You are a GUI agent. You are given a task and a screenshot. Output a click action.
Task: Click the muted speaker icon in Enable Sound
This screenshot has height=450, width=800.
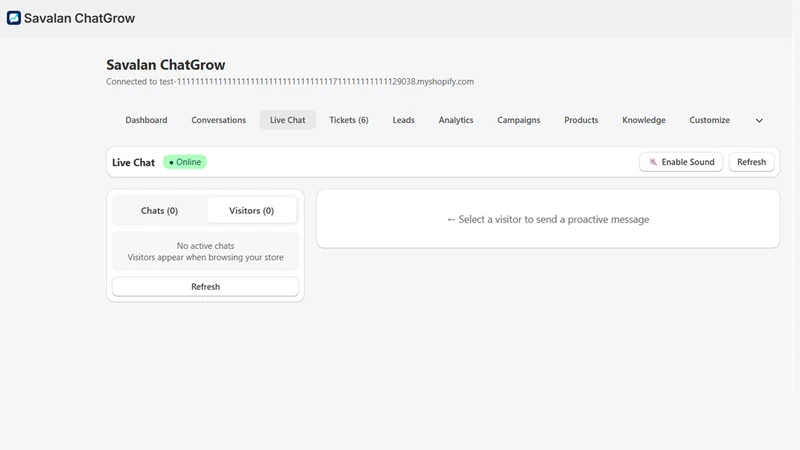(653, 162)
